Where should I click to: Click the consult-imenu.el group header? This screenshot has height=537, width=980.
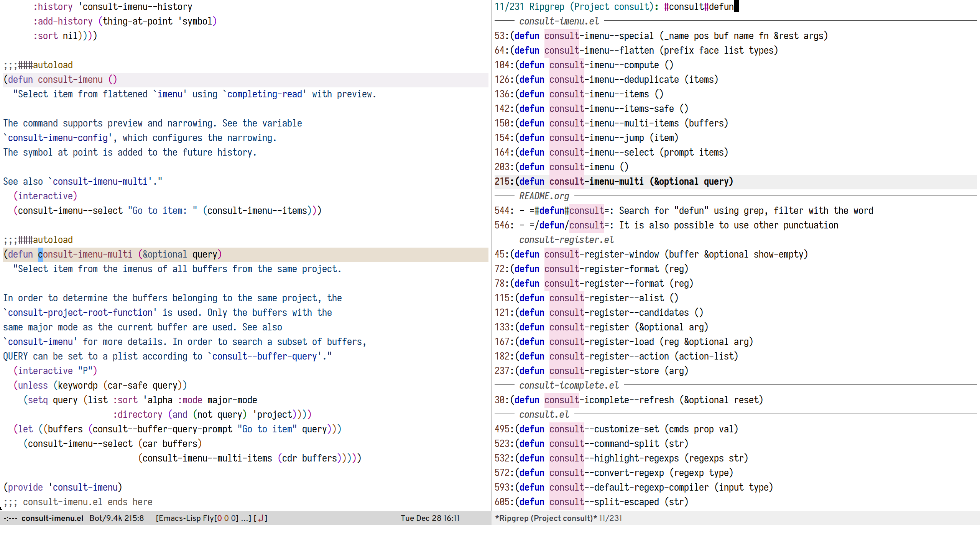pyautogui.click(x=559, y=21)
